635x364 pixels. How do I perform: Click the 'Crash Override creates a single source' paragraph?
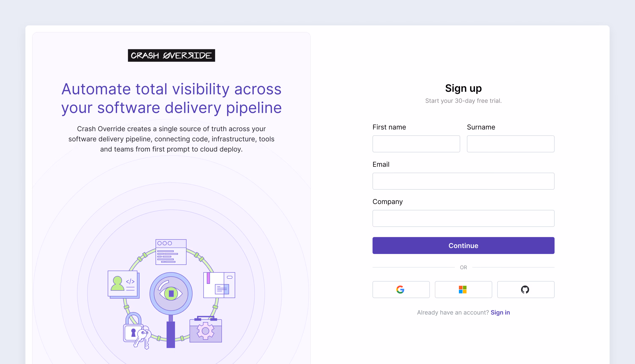tap(171, 139)
